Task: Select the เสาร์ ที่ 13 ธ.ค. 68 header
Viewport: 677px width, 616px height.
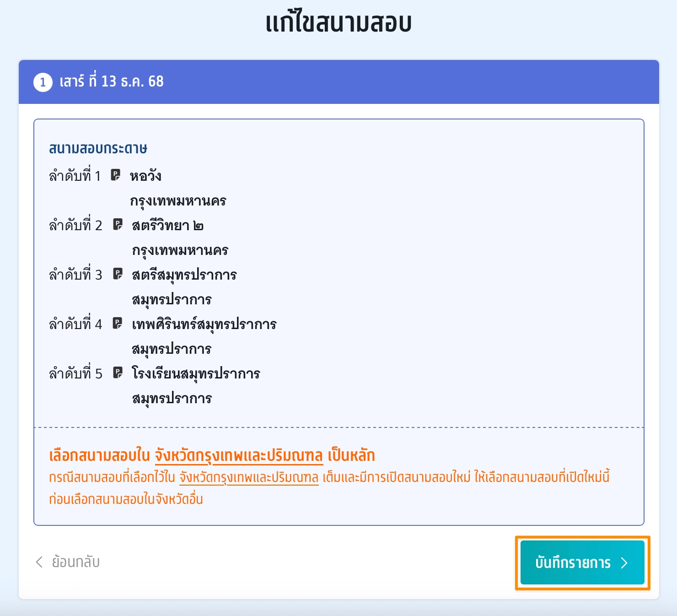Action: click(x=112, y=82)
